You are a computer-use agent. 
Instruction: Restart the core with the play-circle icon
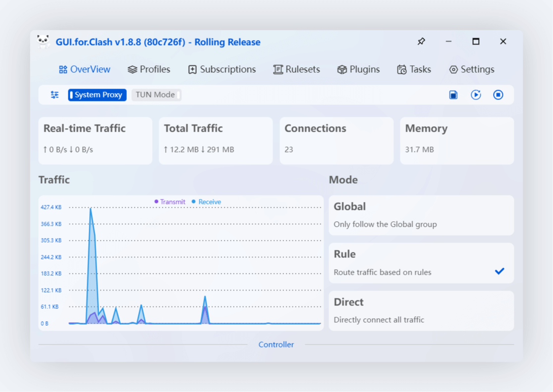476,95
